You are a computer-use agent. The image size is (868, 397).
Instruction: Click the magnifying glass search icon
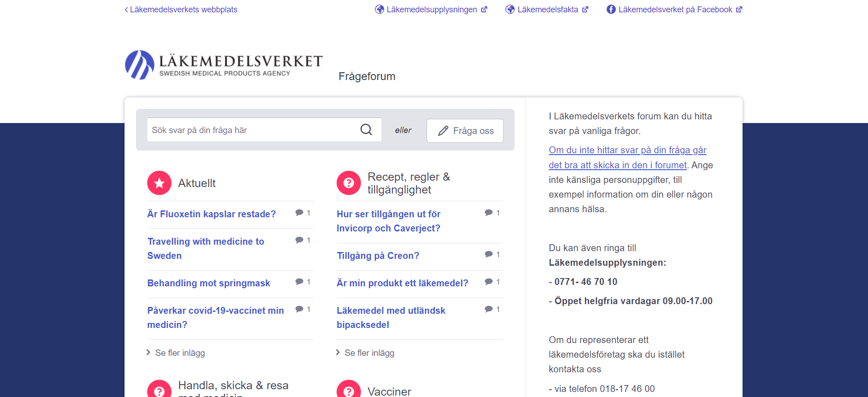[366, 130]
